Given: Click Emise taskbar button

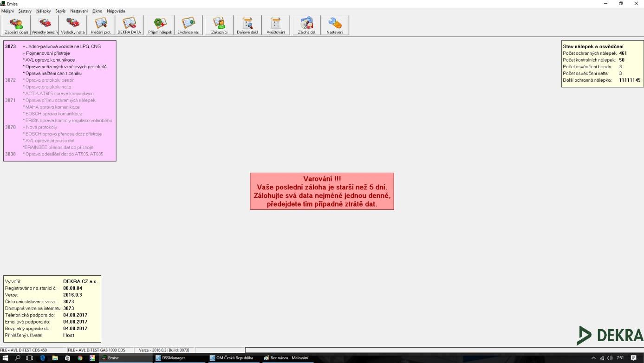Looking at the screenshot, I should pos(126,358).
